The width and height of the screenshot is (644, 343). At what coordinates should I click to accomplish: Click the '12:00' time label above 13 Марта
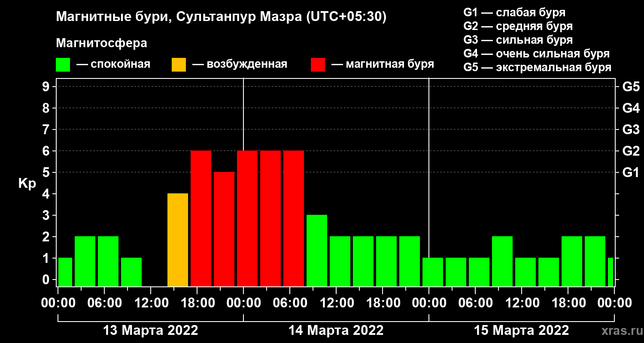coord(151,303)
